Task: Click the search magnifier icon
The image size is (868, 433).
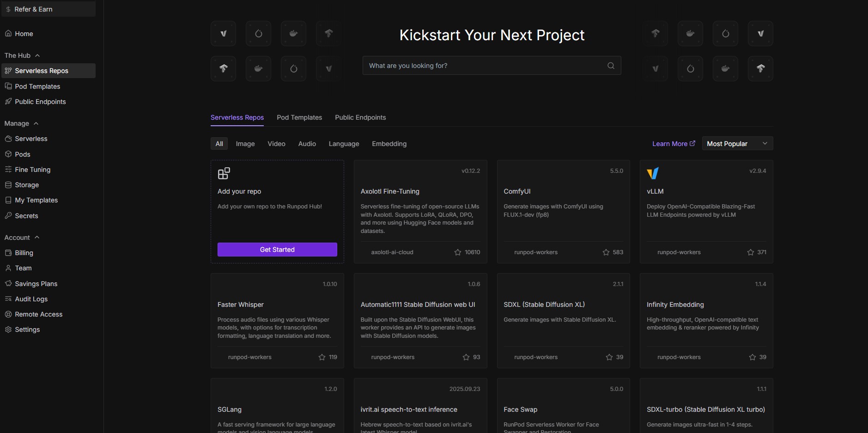Action: pos(611,66)
